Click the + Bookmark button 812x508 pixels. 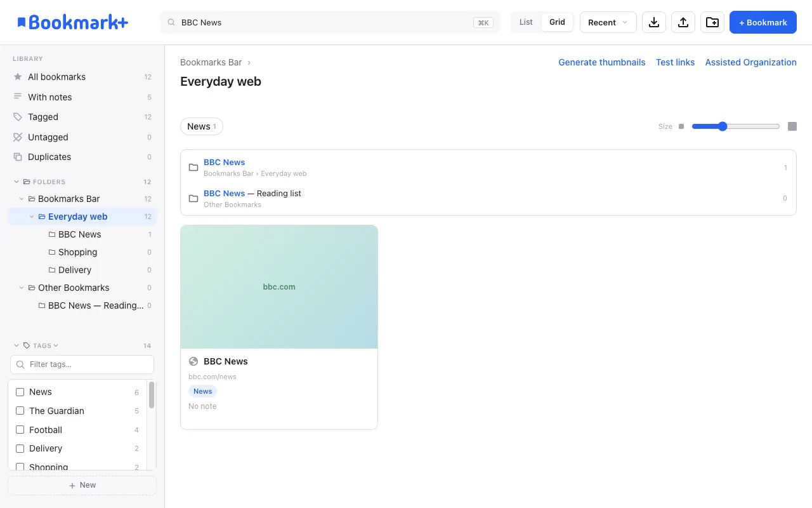coord(763,22)
